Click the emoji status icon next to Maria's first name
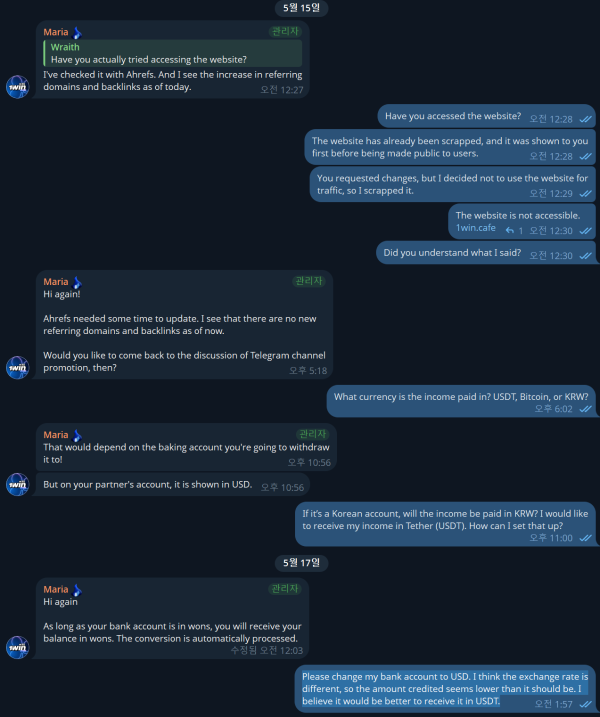The image size is (600, 717). pos(77,33)
